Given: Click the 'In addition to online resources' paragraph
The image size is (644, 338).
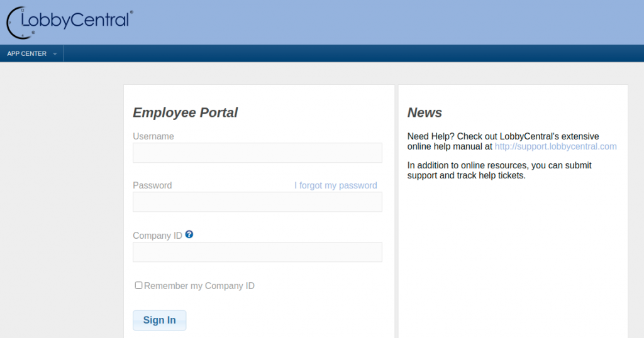Looking at the screenshot, I should (499, 170).
